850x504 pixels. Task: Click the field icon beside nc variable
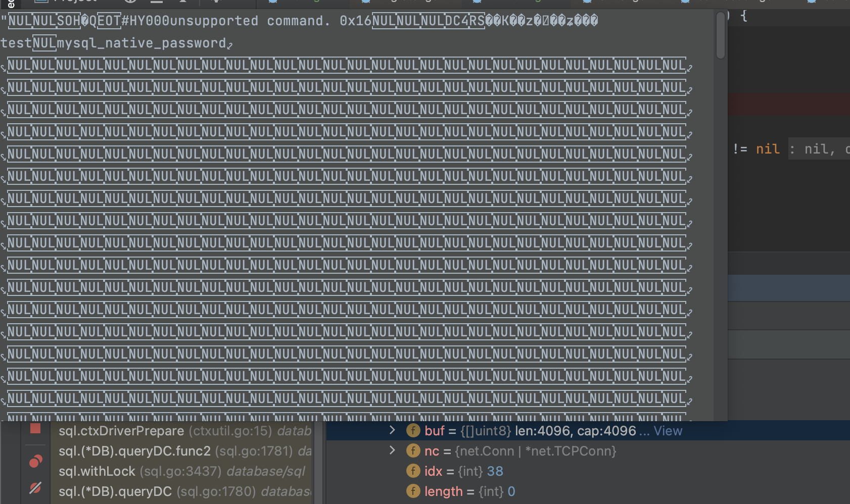(414, 451)
